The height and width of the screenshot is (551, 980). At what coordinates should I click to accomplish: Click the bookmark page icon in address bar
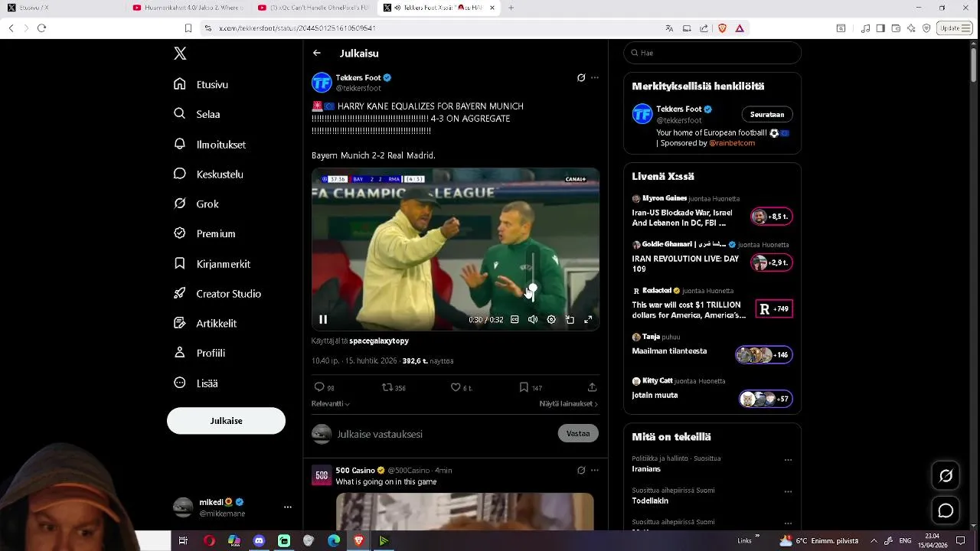pyautogui.click(x=188, y=28)
